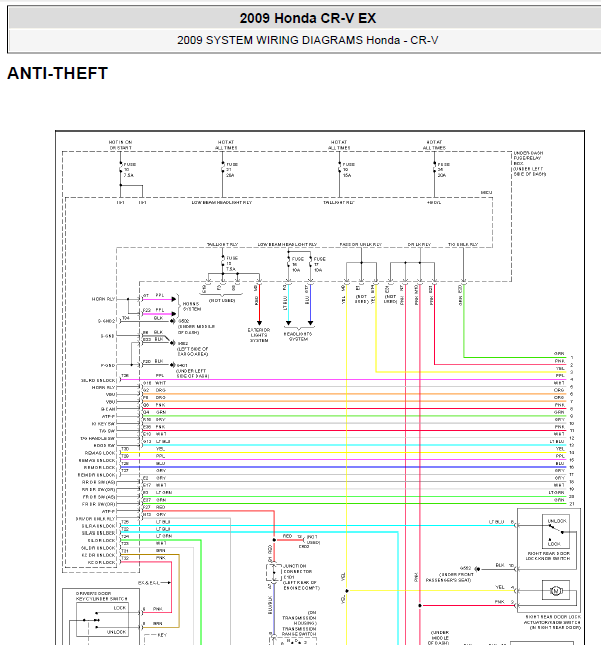The width and height of the screenshot is (601, 645).
Task: Click UNLOCK inside the driver's door key cylinder switch
Action: click(116, 632)
